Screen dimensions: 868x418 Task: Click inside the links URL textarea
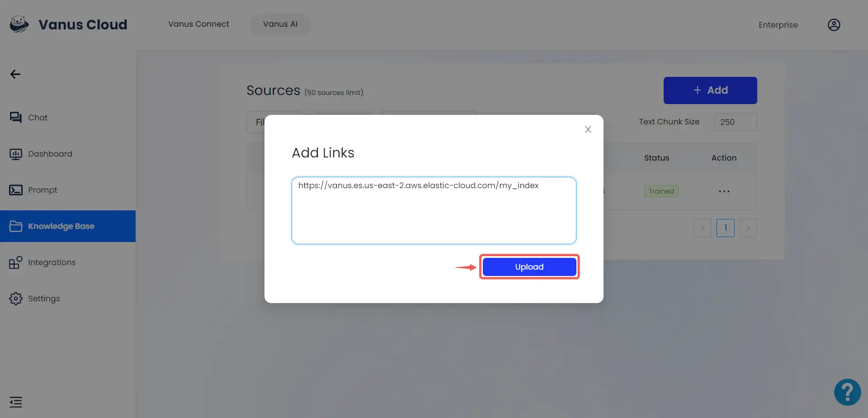pyautogui.click(x=434, y=210)
